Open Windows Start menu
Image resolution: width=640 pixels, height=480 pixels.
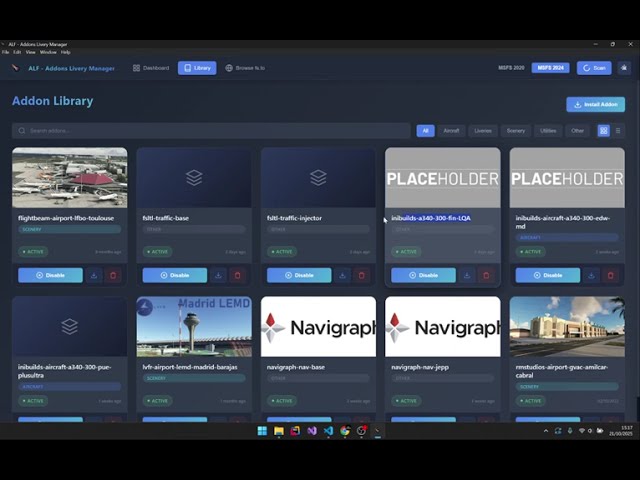262,431
